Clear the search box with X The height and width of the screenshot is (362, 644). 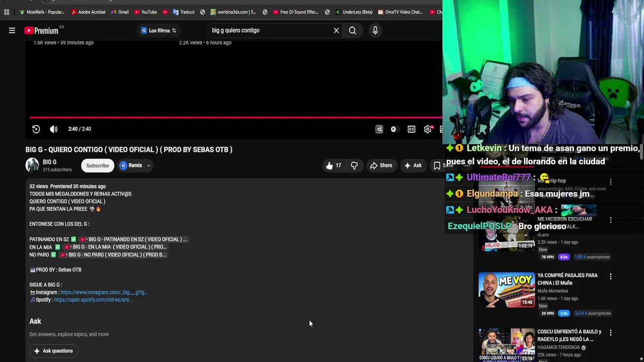(337, 31)
